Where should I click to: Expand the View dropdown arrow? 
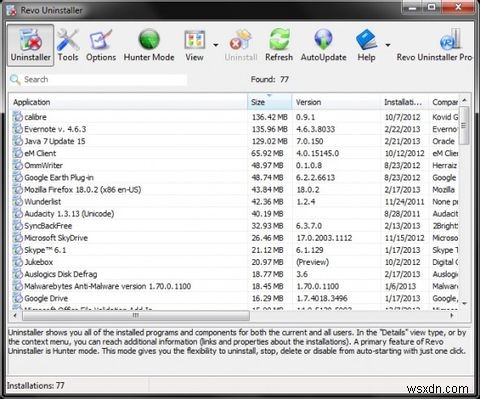coord(216,45)
